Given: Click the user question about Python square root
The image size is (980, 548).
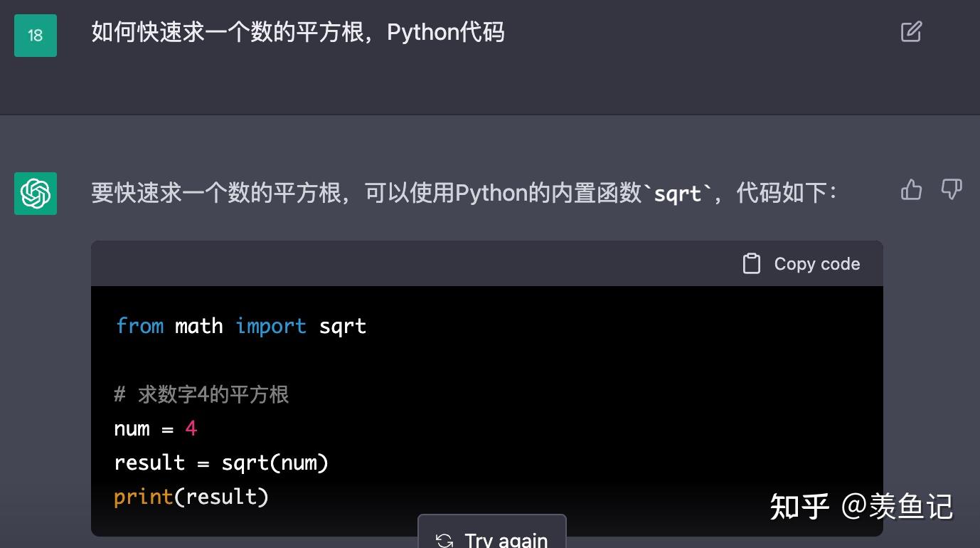Looking at the screenshot, I should tap(298, 33).
